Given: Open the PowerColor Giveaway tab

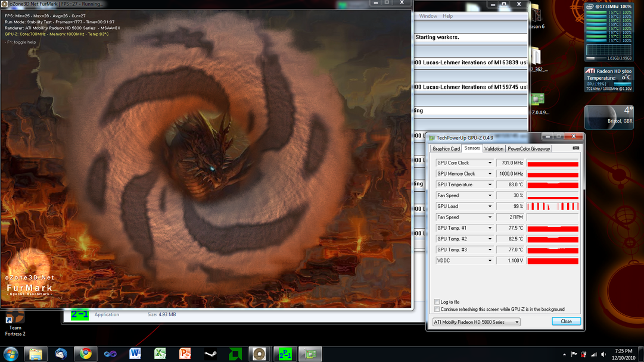Looking at the screenshot, I should (x=528, y=149).
